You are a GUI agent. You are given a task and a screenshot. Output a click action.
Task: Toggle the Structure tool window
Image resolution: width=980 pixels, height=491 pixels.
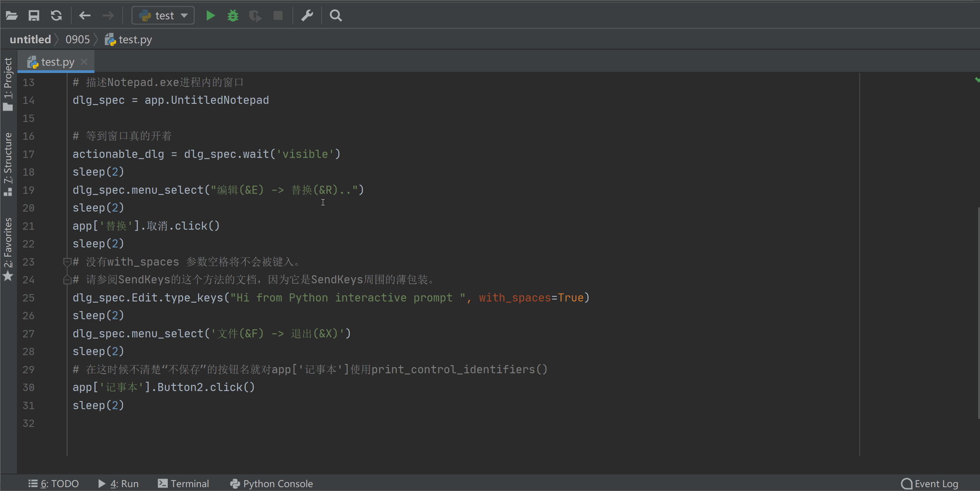pos(8,164)
